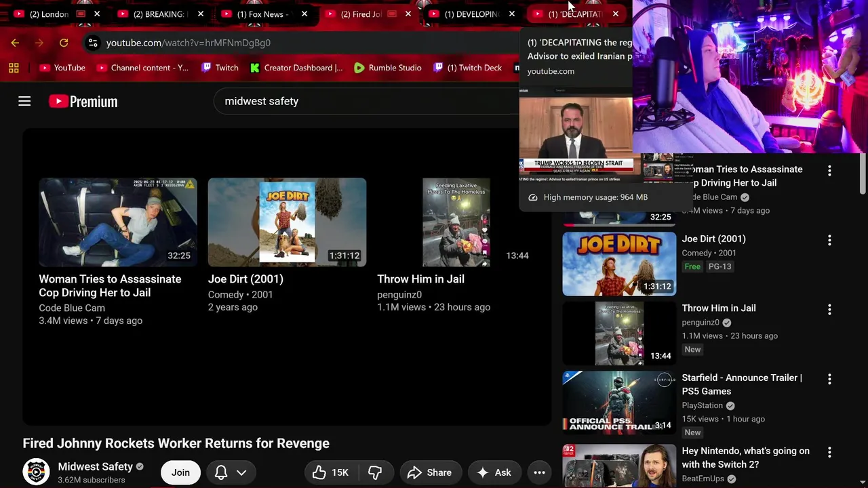Open options menu for Woman Tries to Assassinate
868x488 pixels.
coord(829,171)
